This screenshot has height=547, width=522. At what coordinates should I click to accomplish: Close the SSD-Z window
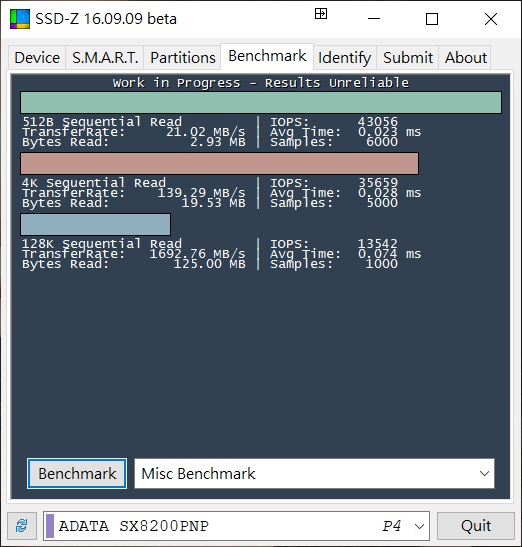(x=491, y=19)
